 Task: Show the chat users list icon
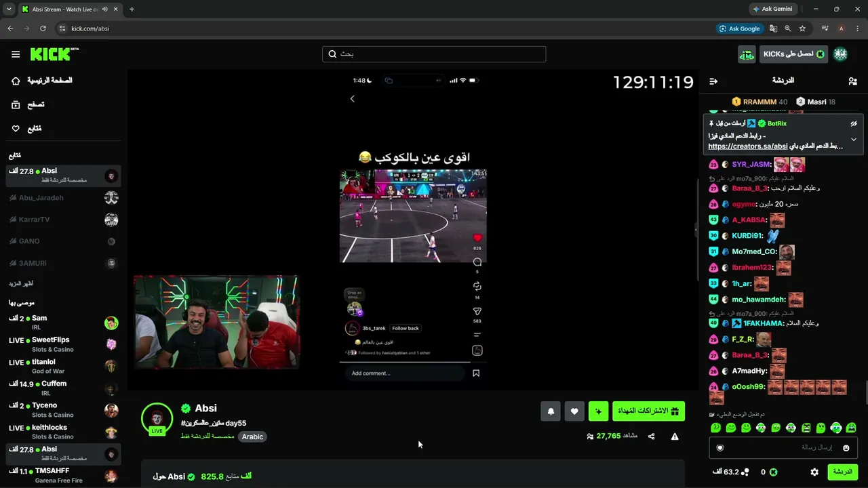852,81
